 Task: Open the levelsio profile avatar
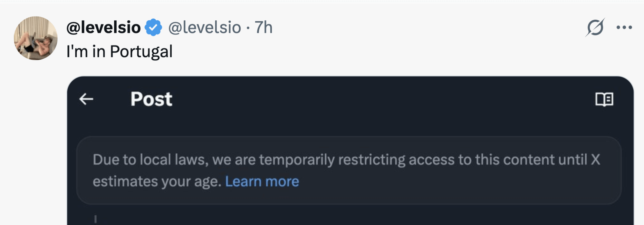pyautogui.click(x=35, y=38)
